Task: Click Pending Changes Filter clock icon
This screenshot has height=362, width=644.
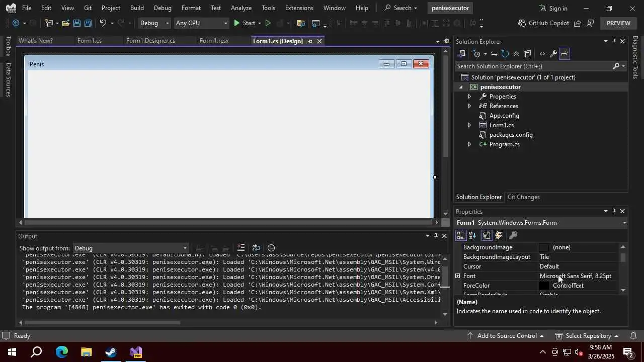Action: [477, 54]
